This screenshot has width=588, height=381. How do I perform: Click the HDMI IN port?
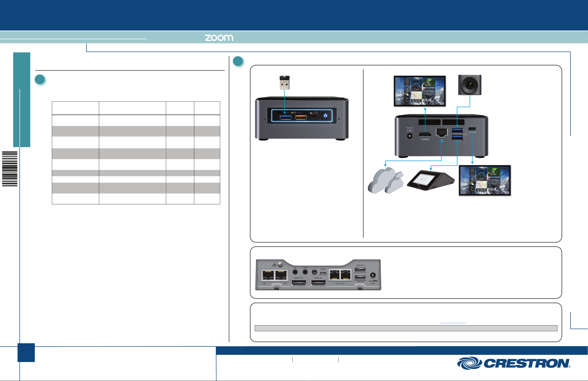click(x=318, y=282)
